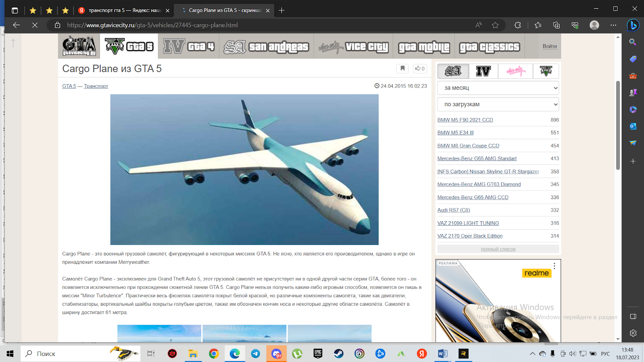644x362 pixels.
Task: Open the Collections icon
Action: pyautogui.click(x=557, y=25)
